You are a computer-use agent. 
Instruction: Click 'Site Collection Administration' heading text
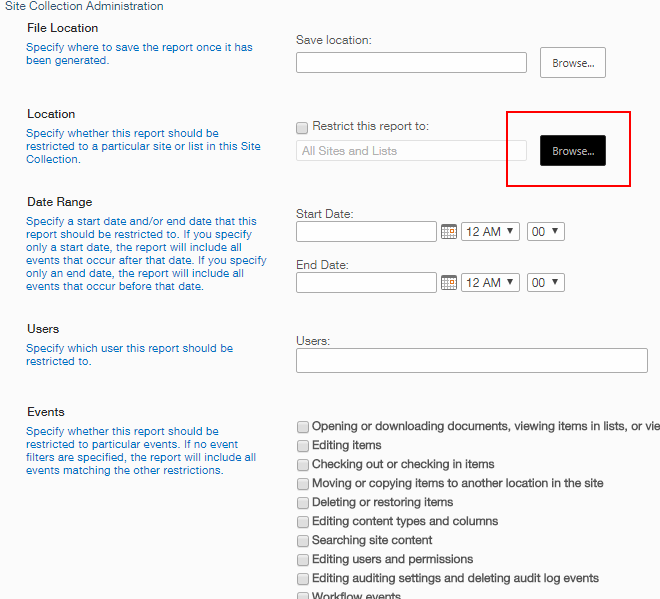(84, 6)
